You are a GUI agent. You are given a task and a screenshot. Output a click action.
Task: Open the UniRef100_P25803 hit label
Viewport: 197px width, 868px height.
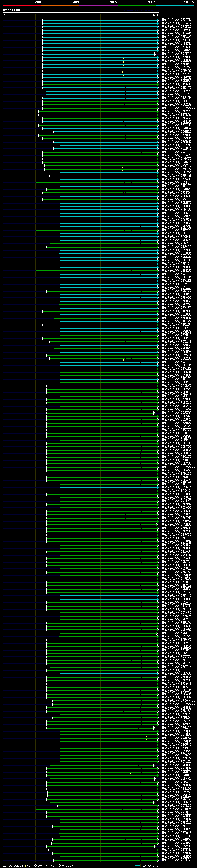pyautogui.click(x=176, y=37)
